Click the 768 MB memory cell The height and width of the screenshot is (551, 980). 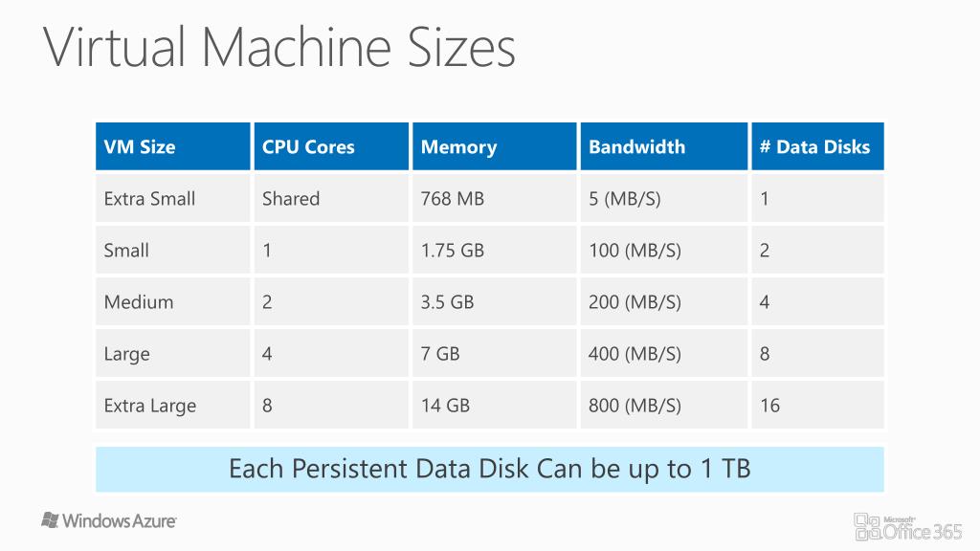tap(495, 199)
